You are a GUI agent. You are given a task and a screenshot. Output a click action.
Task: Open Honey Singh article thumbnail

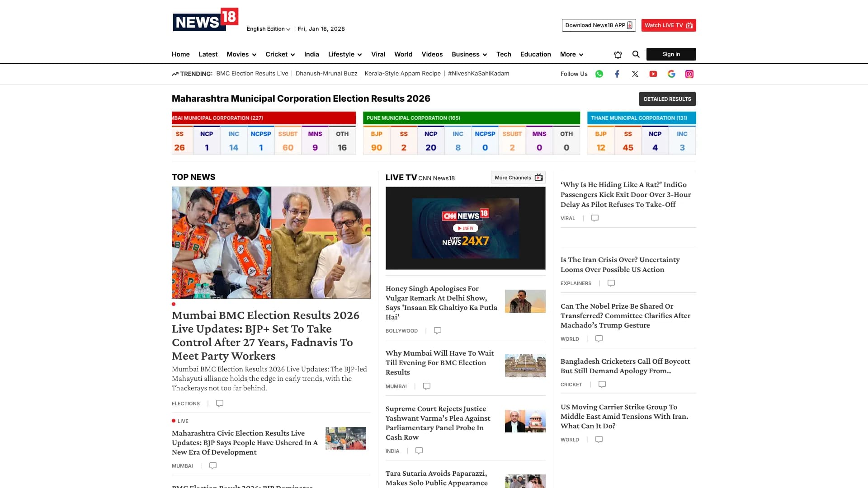(x=525, y=301)
